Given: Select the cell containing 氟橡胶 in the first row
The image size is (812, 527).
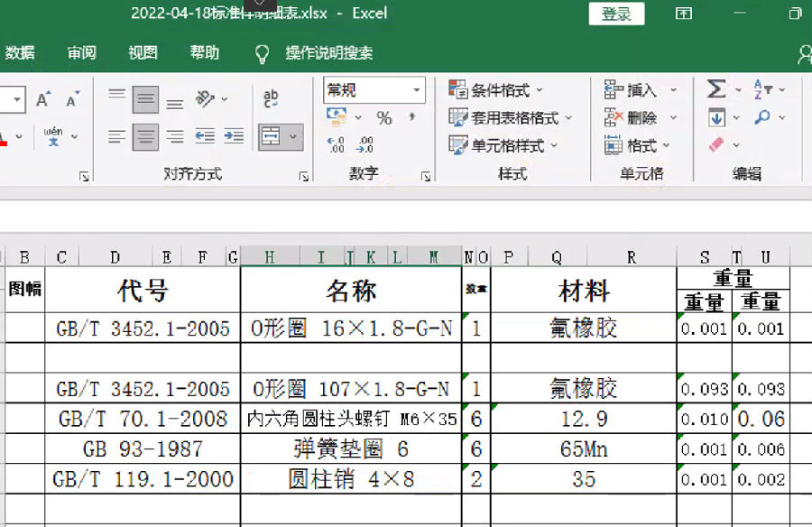Looking at the screenshot, I should point(583,328).
